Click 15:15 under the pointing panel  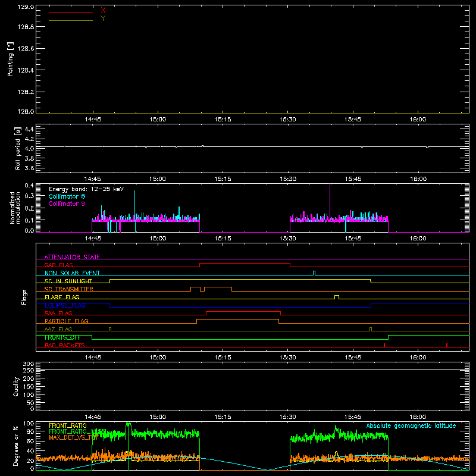(x=223, y=120)
